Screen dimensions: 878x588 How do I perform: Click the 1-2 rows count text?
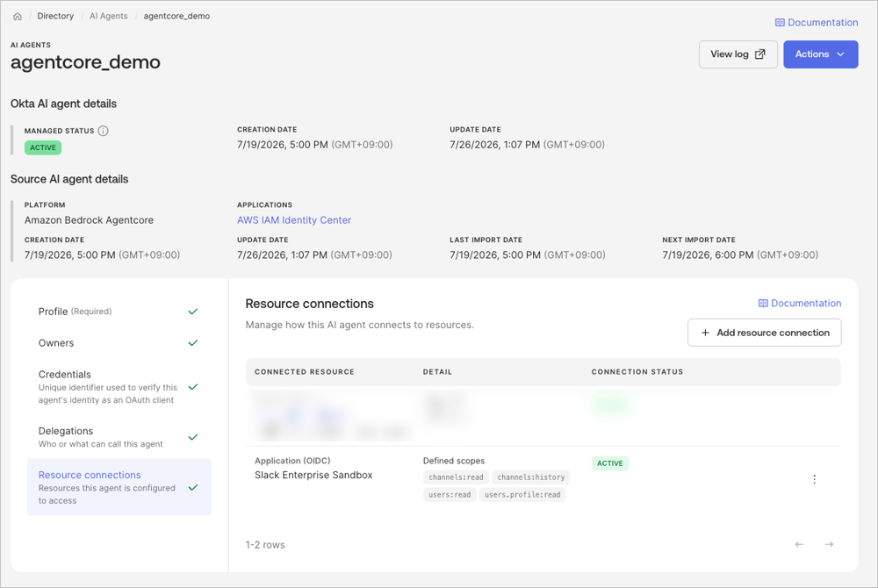click(x=265, y=545)
